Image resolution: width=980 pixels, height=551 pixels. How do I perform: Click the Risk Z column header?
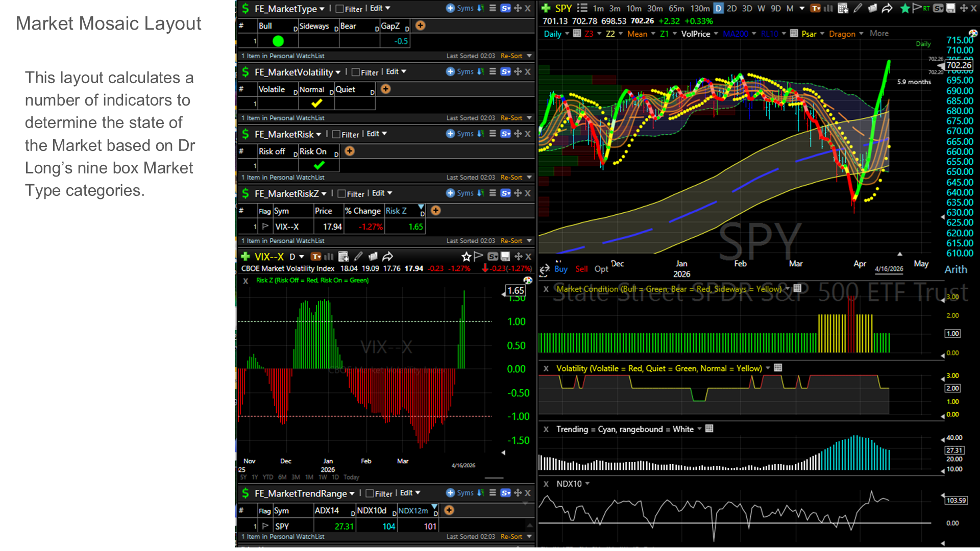[x=396, y=211]
